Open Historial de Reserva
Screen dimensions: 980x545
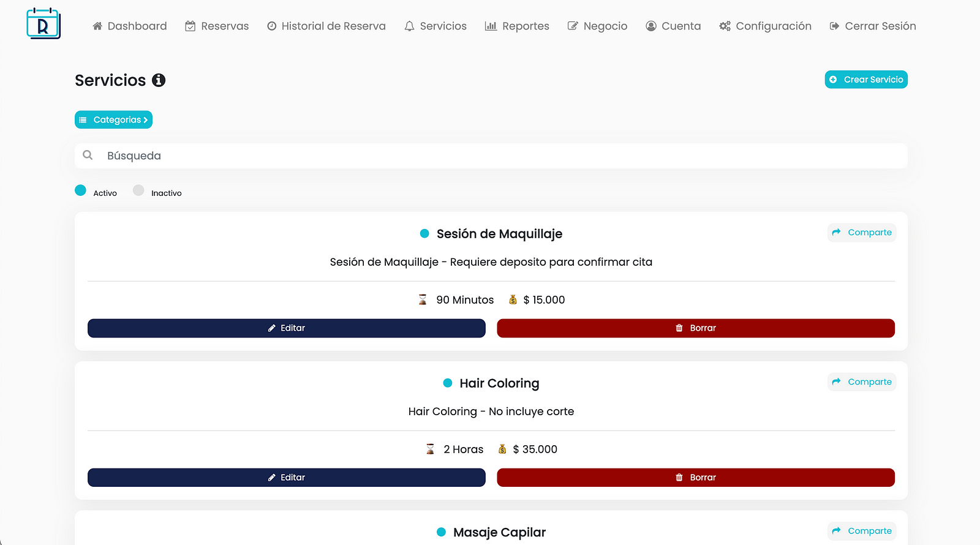[x=326, y=26]
